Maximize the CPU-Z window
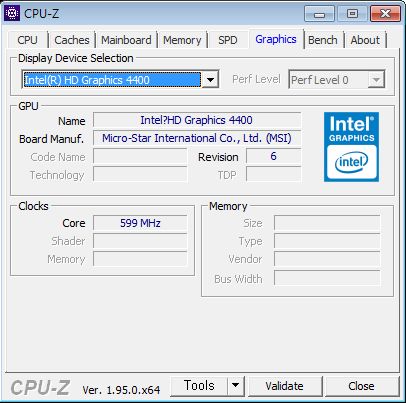Viewport: 406px width, 403px height. [x=352, y=14]
